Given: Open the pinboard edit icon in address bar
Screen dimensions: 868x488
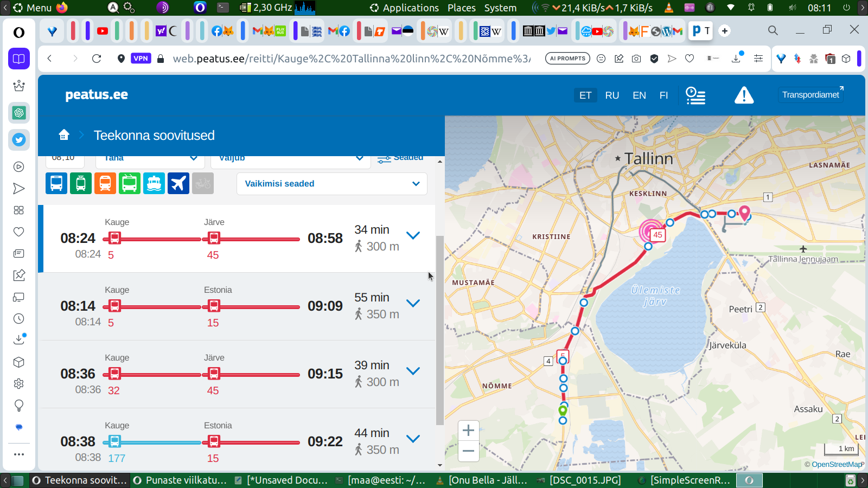Looking at the screenshot, I should pyautogui.click(x=619, y=59).
